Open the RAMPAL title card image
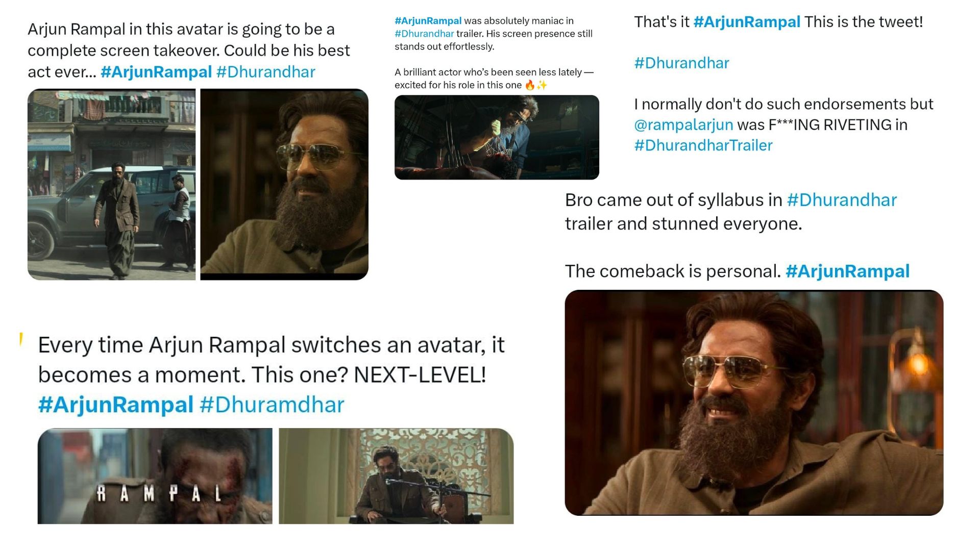Viewport: 980px width, 551px height. click(155, 476)
